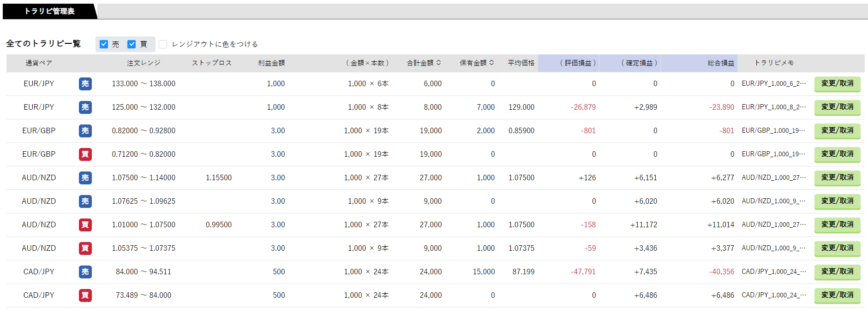Click 変更/取消 for CAD/JPY 84.000～94.511 row
868x313 pixels.
point(837,272)
